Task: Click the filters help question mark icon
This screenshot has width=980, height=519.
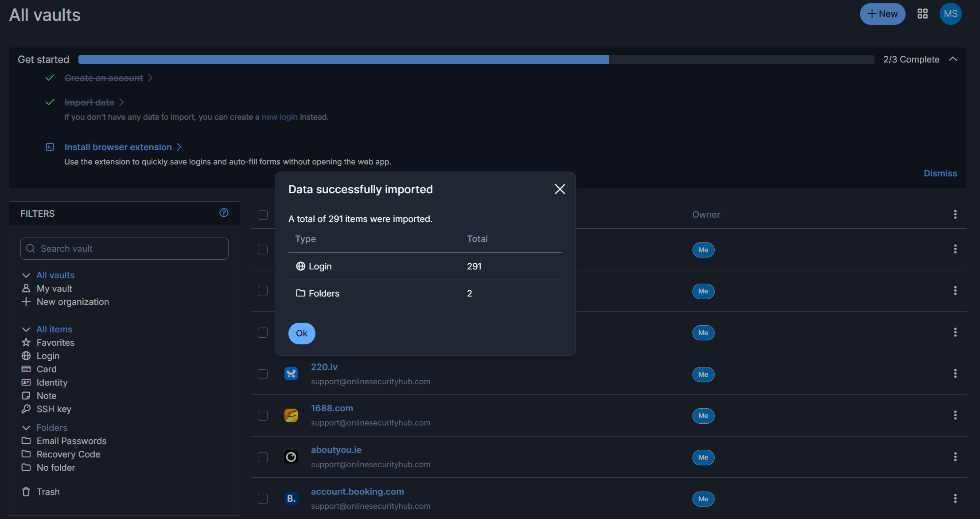Action: [x=224, y=213]
